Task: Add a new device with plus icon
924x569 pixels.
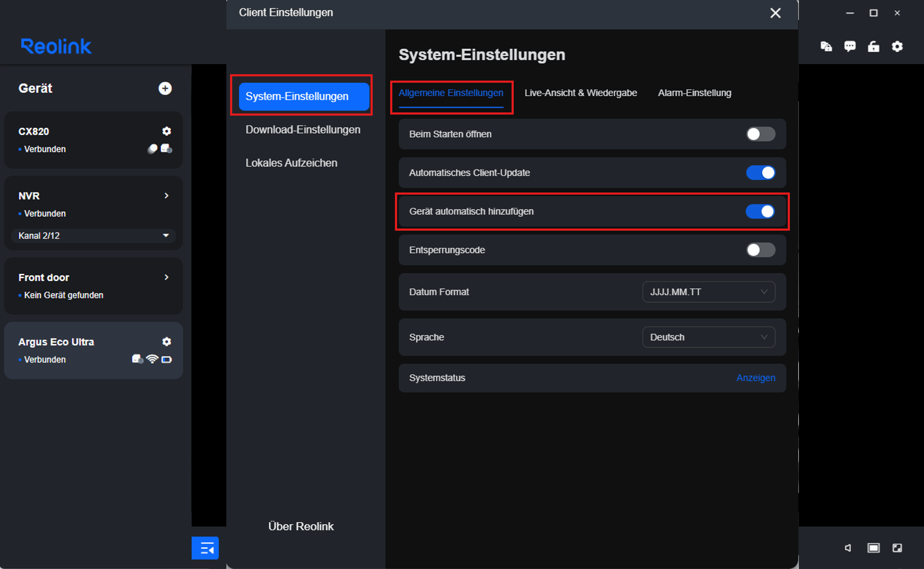Action: [x=165, y=89]
